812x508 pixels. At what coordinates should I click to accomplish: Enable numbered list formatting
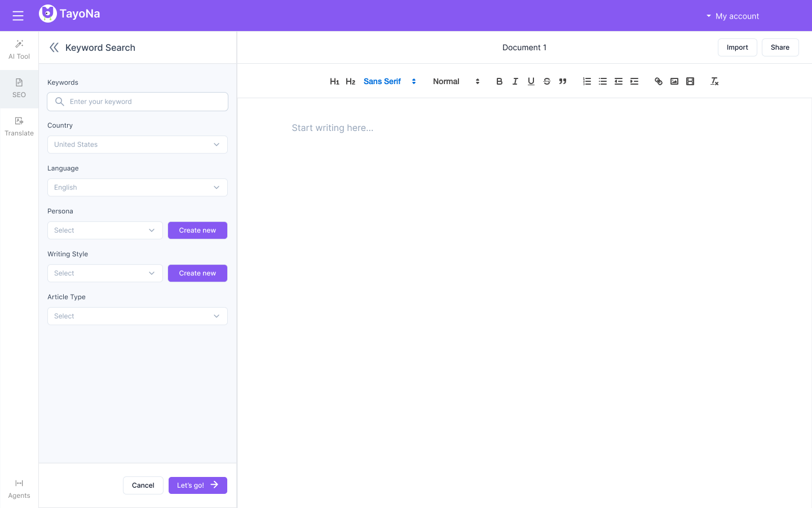coord(586,81)
